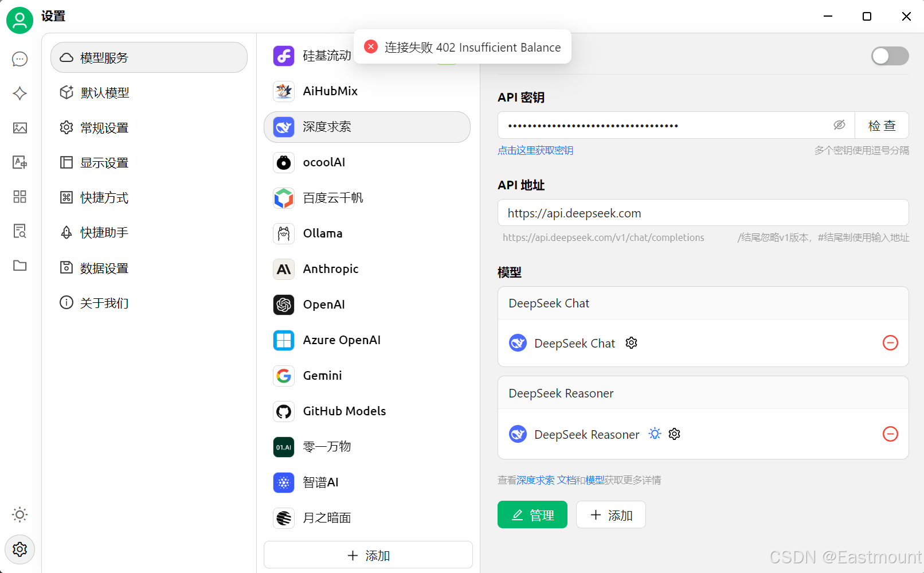Open 常规设置 settings menu item
Screen dimensions: 924x573
pyautogui.click(x=149, y=127)
